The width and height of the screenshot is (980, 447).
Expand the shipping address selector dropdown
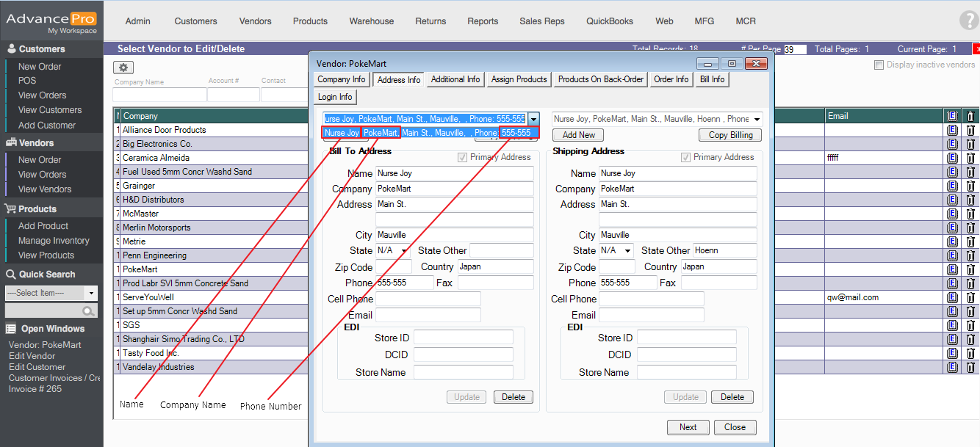pos(757,119)
